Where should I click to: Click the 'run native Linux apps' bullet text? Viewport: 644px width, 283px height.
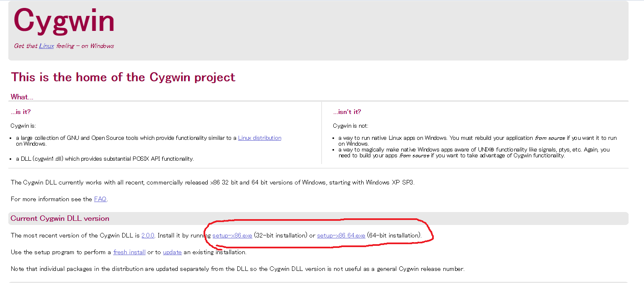[478, 141]
